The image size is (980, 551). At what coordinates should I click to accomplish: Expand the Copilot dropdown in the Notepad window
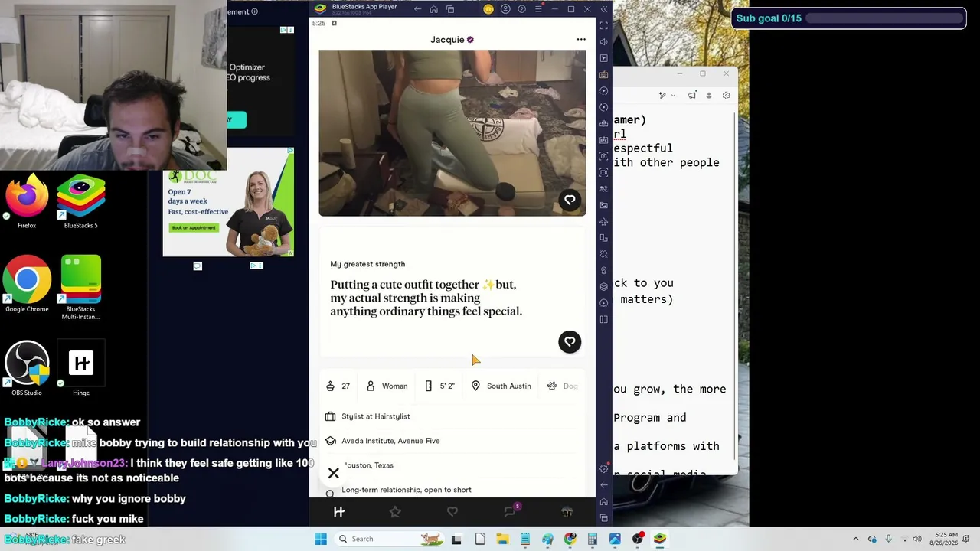click(x=672, y=96)
